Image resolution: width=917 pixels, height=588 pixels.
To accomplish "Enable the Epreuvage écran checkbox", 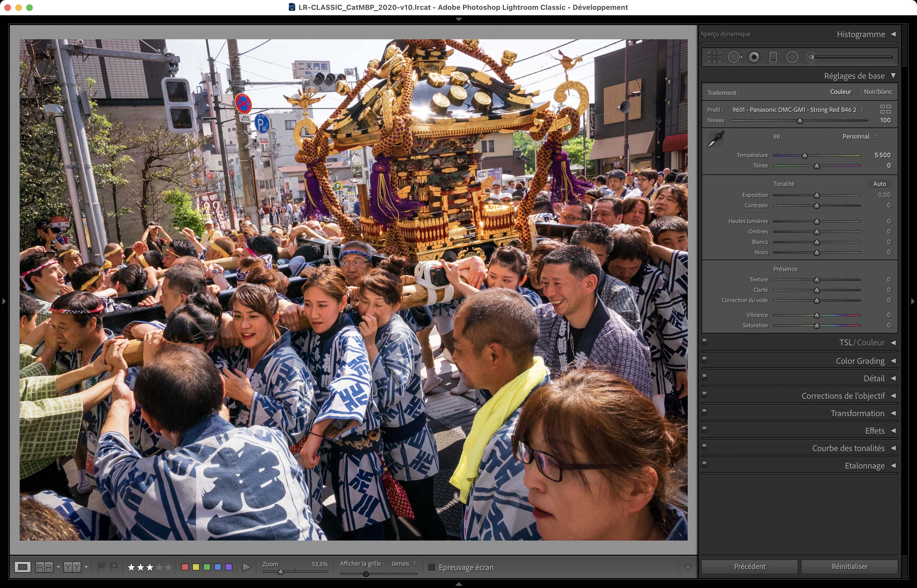I will [432, 567].
